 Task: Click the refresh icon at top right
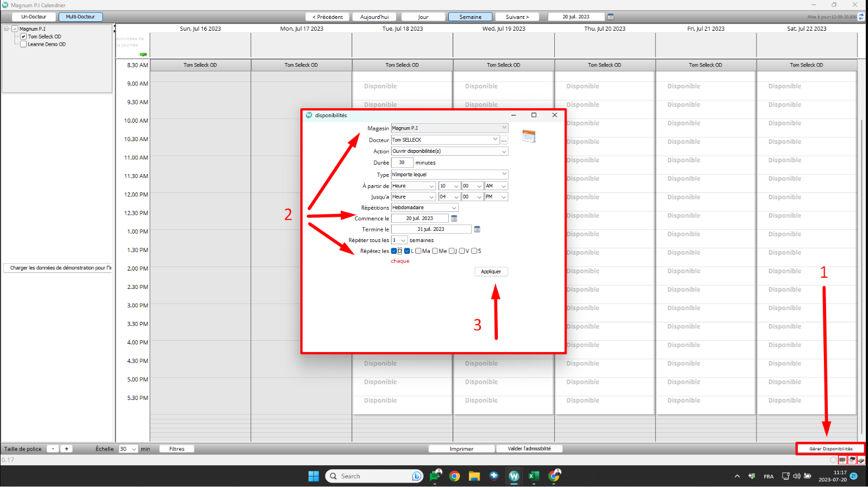coord(861,17)
